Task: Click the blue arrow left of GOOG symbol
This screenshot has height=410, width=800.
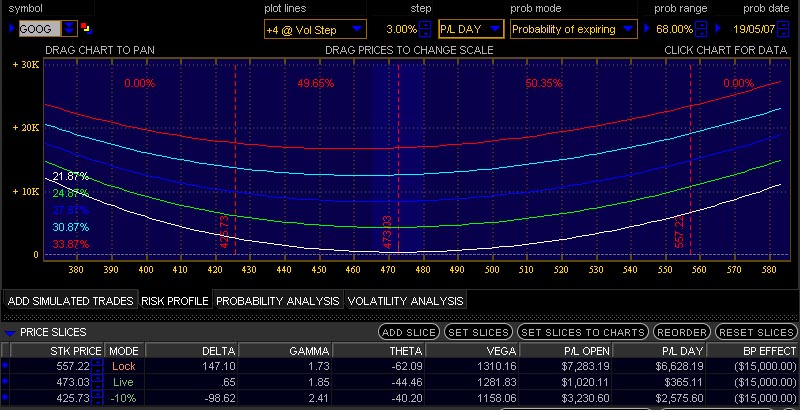Action: pyautogui.click(x=12, y=28)
